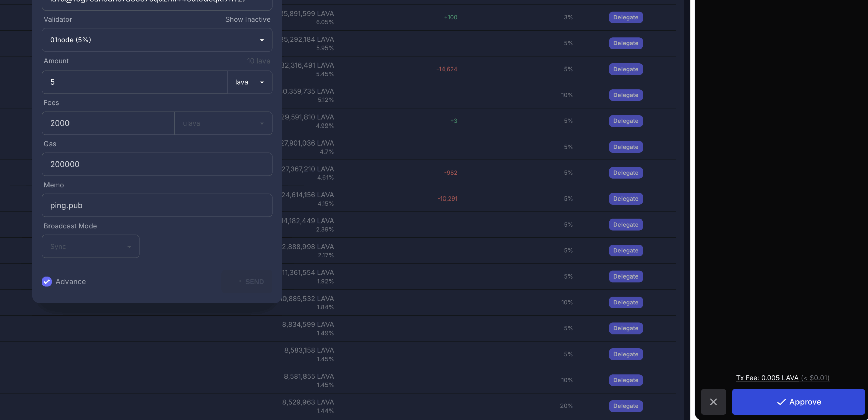Screen dimensions: 868x420
Task: Delegate to validator with 8,583,158 LAVA
Action: click(x=626, y=354)
